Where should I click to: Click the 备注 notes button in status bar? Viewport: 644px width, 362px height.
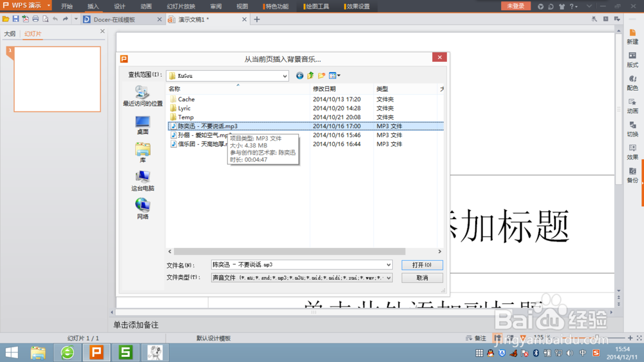[476, 338]
